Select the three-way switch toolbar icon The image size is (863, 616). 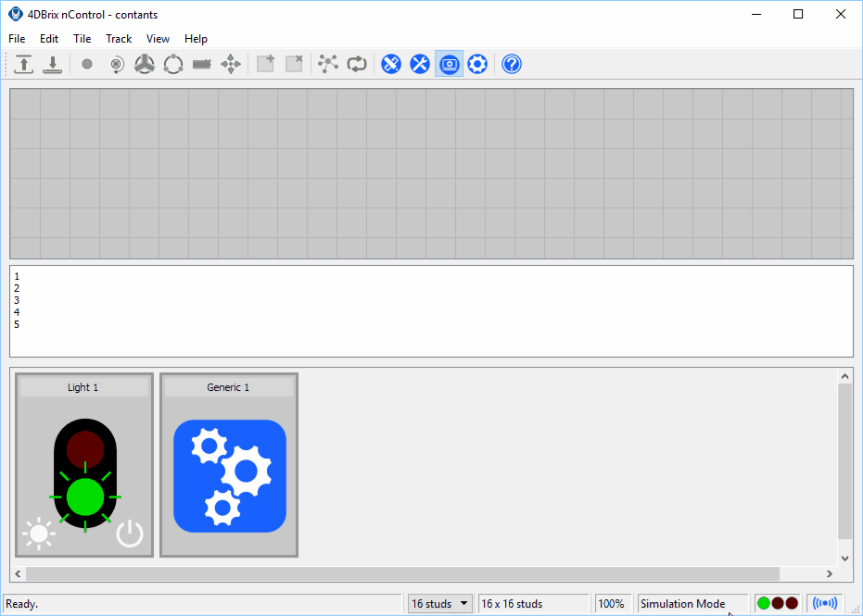tap(145, 64)
